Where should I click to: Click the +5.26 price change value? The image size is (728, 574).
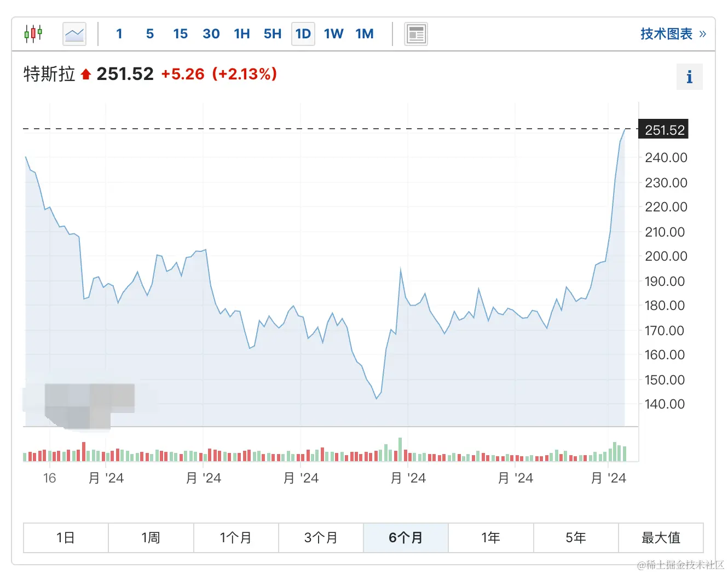(183, 74)
